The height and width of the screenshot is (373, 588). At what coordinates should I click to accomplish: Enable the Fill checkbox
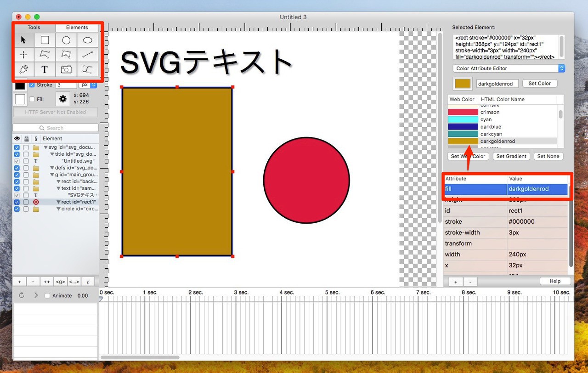[x=32, y=99]
